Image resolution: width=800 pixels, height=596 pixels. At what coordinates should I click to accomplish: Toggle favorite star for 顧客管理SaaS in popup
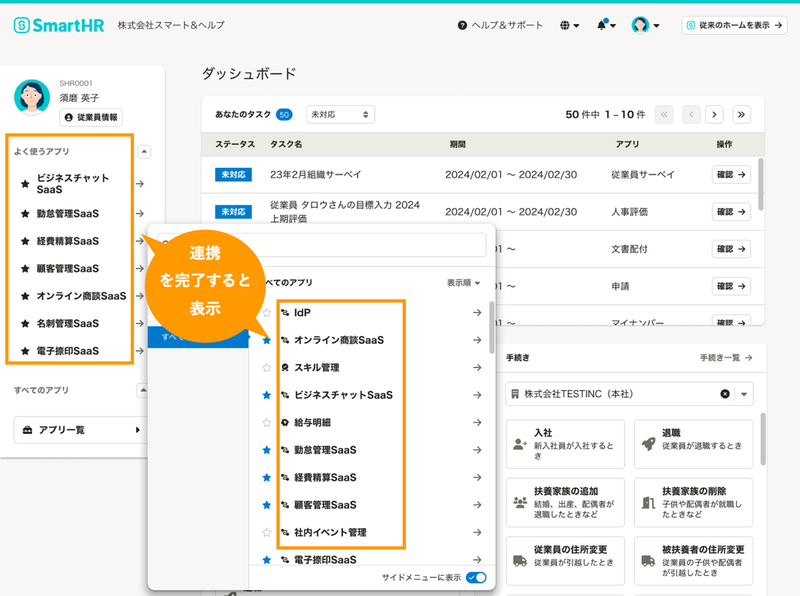[266, 506]
